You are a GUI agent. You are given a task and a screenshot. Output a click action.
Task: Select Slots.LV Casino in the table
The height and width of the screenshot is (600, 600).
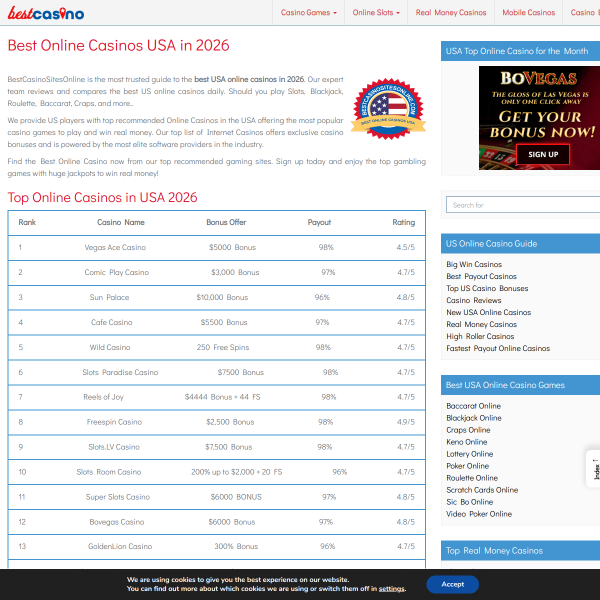tap(114, 447)
